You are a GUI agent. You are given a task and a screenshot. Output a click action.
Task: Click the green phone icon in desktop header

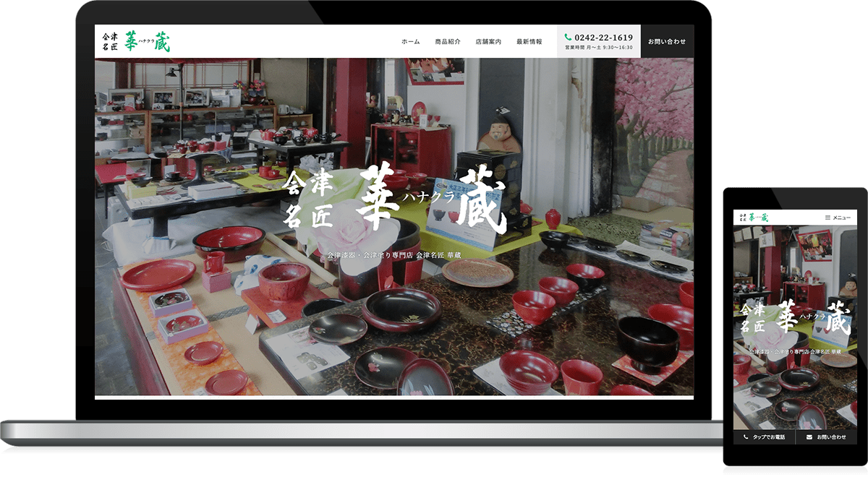568,38
